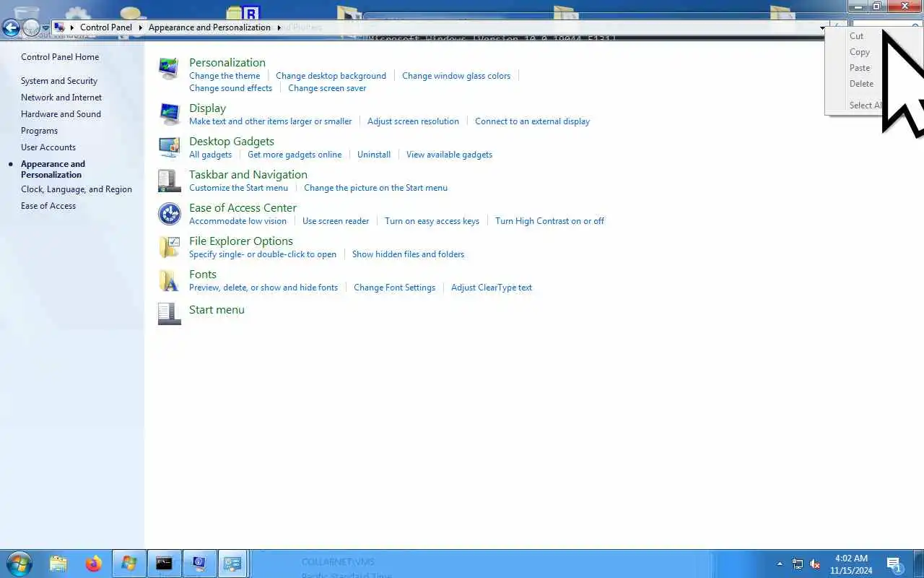Screen dimensions: 924x578
Task: Select Hardware and Sound in sidebar
Action: coord(61,114)
